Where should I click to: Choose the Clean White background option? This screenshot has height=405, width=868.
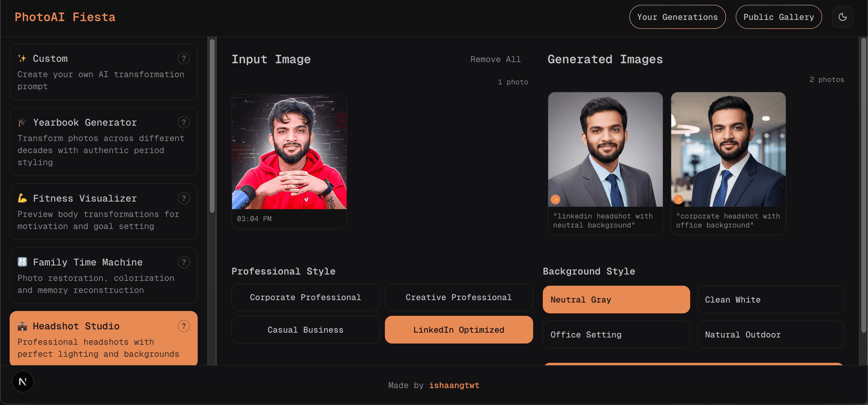pyautogui.click(x=770, y=300)
